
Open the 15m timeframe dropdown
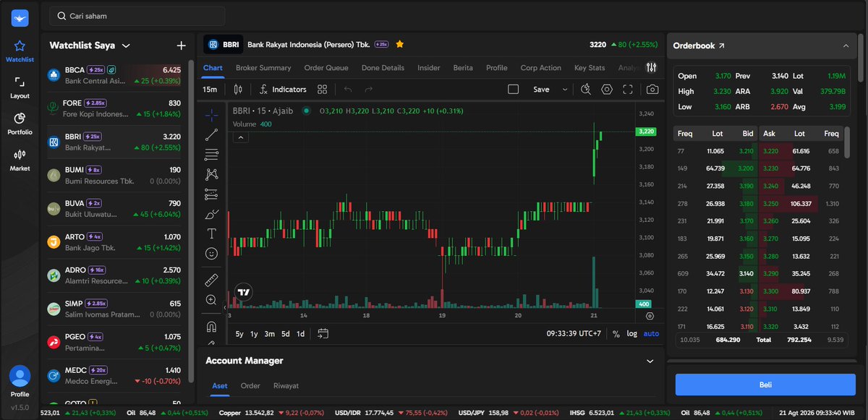pos(210,90)
